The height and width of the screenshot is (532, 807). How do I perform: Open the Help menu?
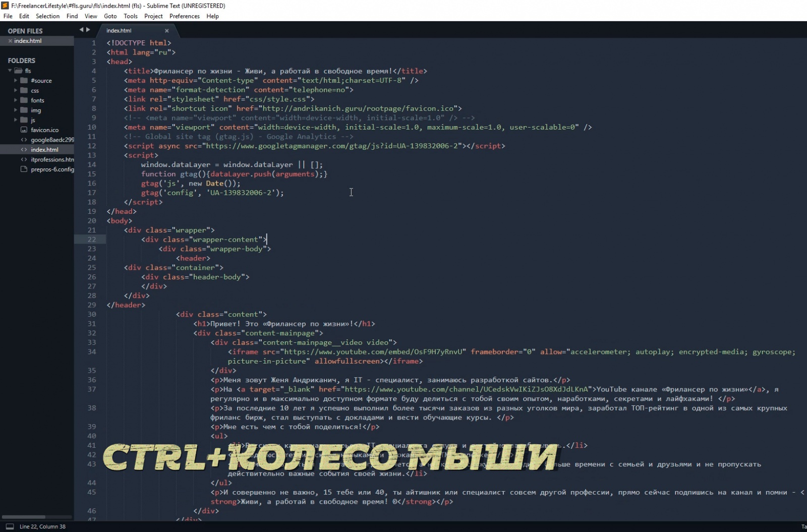[212, 16]
